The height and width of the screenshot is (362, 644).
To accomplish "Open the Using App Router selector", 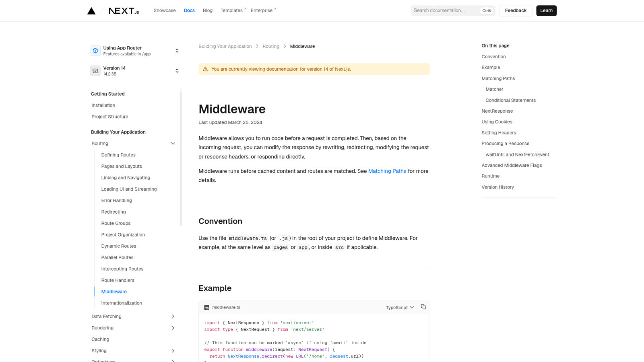I will pos(135,51).
